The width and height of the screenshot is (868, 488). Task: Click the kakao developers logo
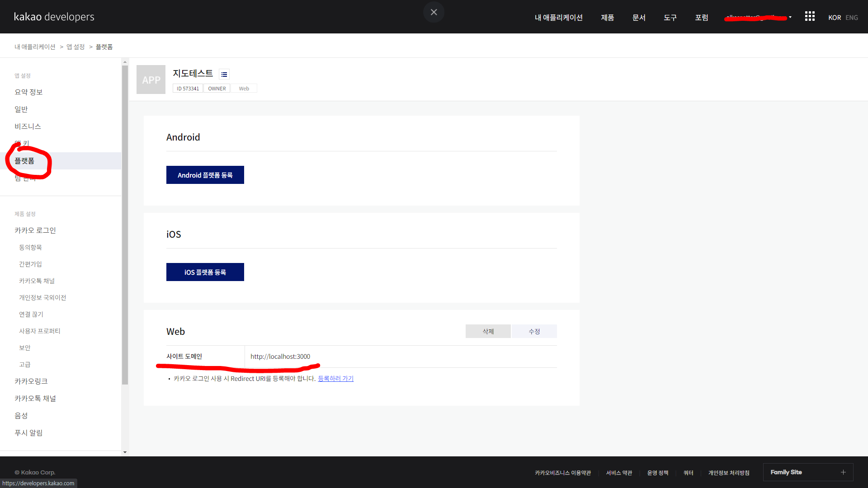pos(54,17)
